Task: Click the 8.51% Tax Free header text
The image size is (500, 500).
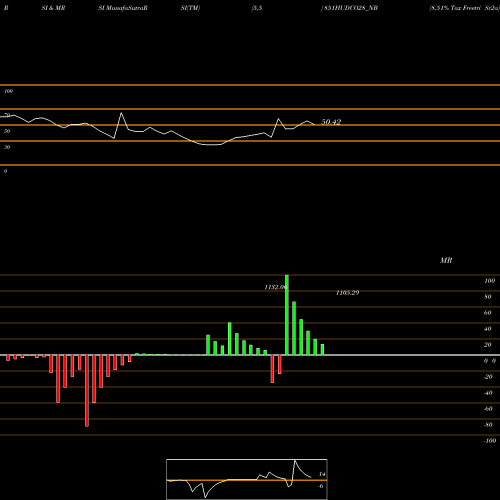Action: point(454,8)
